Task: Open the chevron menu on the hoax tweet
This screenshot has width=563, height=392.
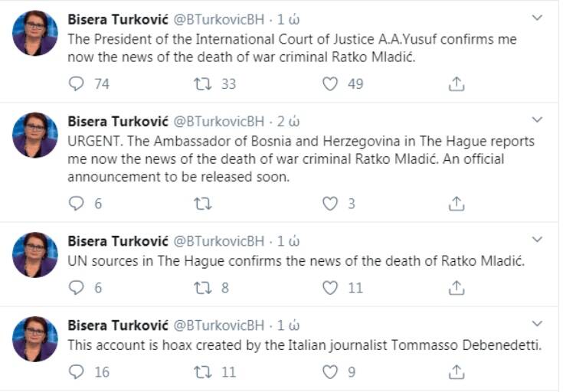Action: (537, 324)
